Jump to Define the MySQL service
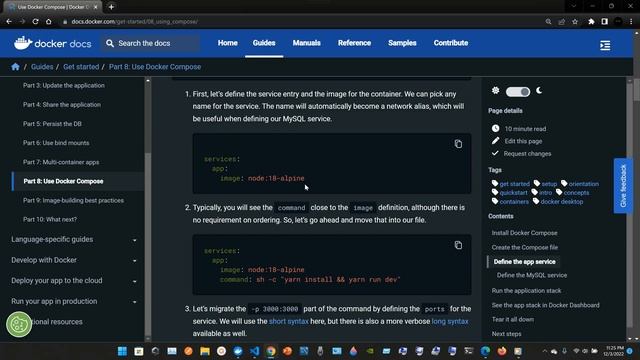The width and height of the screenshot is (640, 360). point(532,275)
